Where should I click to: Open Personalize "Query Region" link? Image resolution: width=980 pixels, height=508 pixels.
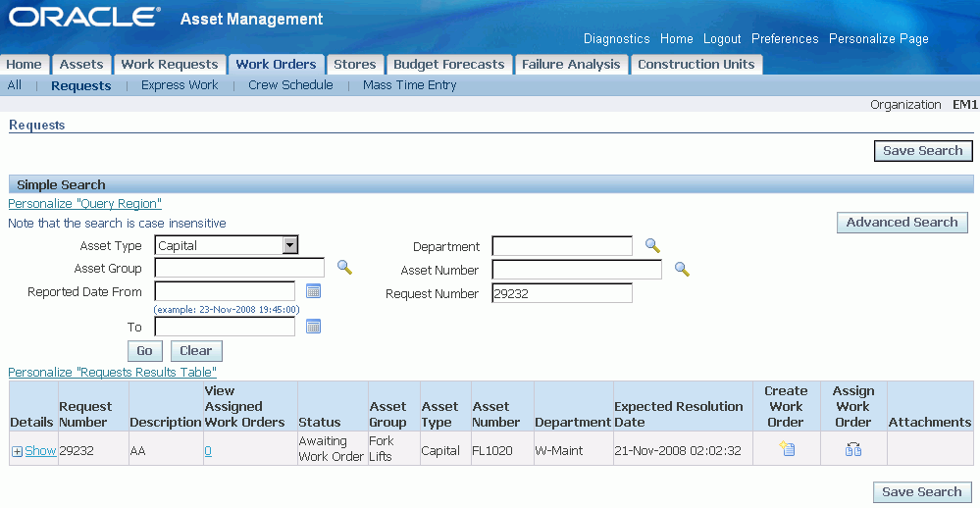(x=85, y=204)
